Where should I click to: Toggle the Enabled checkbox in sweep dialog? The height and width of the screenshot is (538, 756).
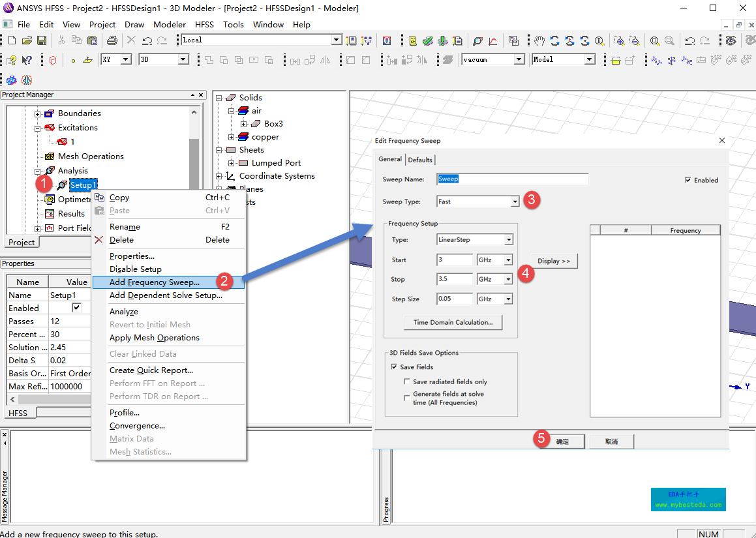pos(688,180)
